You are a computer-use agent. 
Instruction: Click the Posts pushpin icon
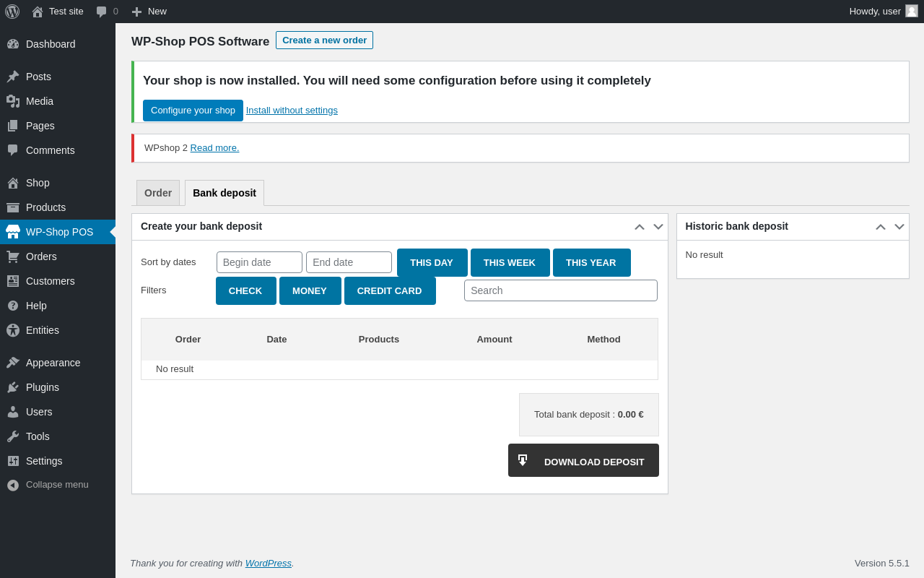coord(13,77)
